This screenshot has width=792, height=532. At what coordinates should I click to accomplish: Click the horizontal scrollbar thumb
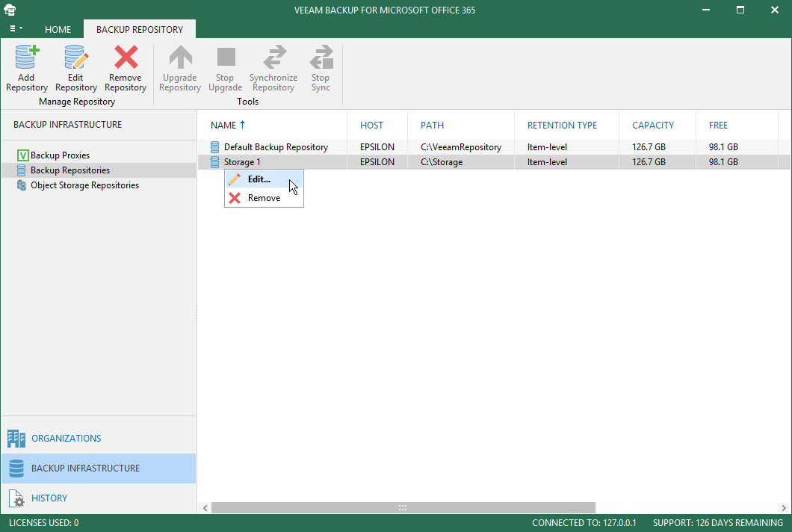point(403,508)
